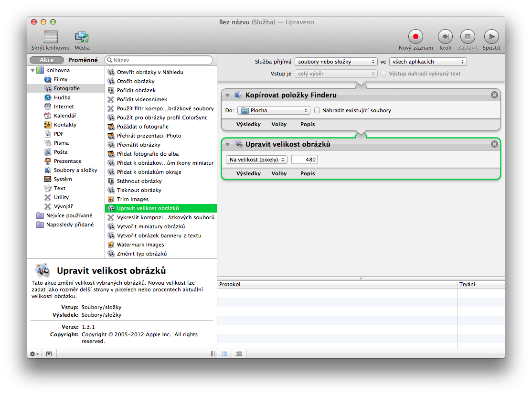This screenshot has width=532, height=396.
Task: Select Watermark Images in the actions list
Action: point(140,245)
